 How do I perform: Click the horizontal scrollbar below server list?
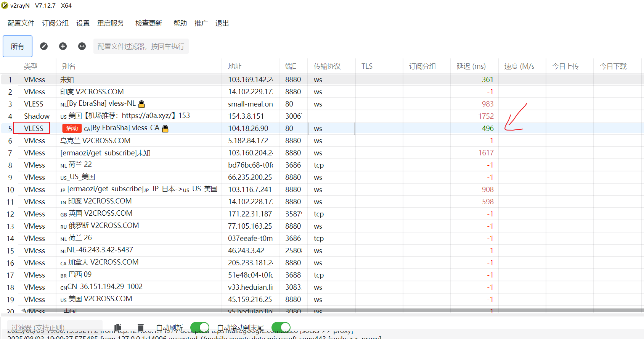click(305, 311)
